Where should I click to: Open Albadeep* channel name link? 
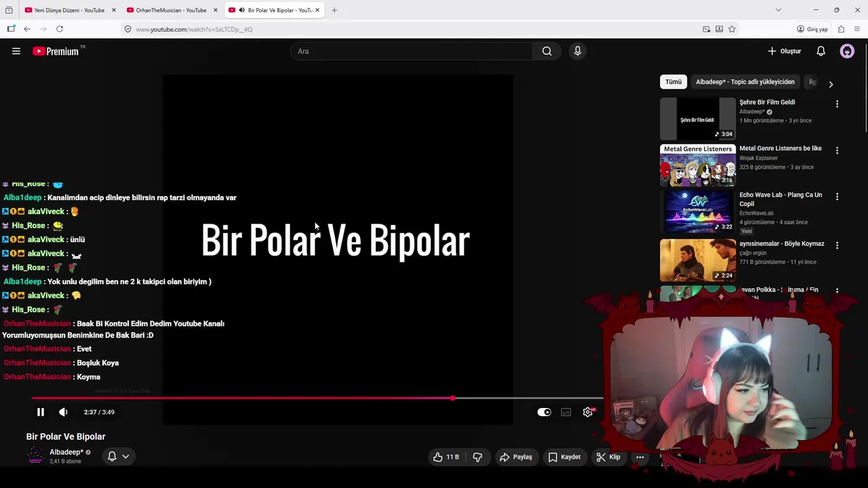tap(66, 452)
